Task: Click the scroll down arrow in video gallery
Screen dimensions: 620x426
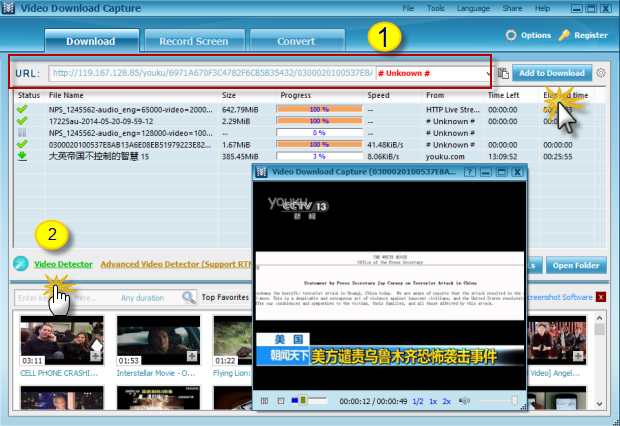Action: (x=599, y=404)
